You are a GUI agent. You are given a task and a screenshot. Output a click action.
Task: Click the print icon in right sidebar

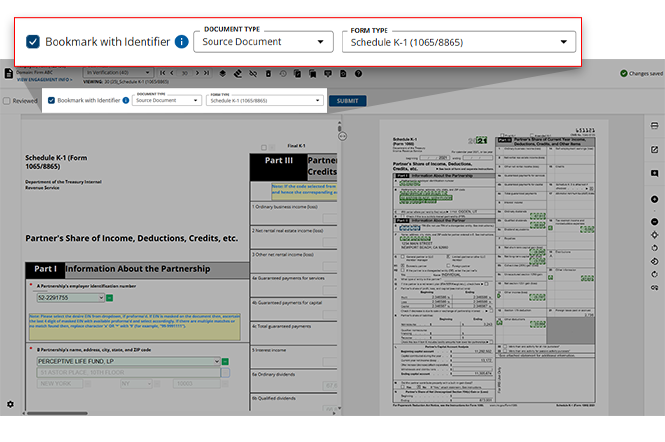[654, 128]
